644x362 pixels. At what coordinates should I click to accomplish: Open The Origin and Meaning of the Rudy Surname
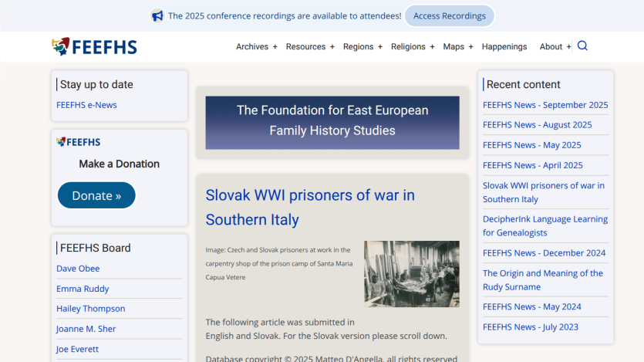click(542, 280)
